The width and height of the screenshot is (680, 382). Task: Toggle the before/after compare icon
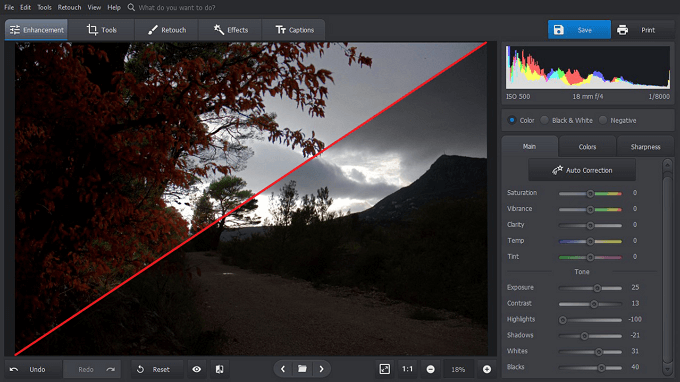(x=219, y=369)
